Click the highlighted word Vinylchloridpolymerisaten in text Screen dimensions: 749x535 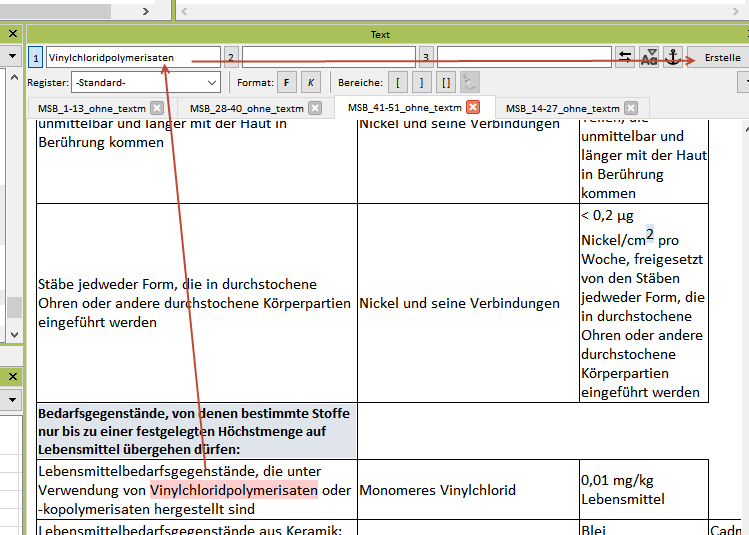point(233,490)
